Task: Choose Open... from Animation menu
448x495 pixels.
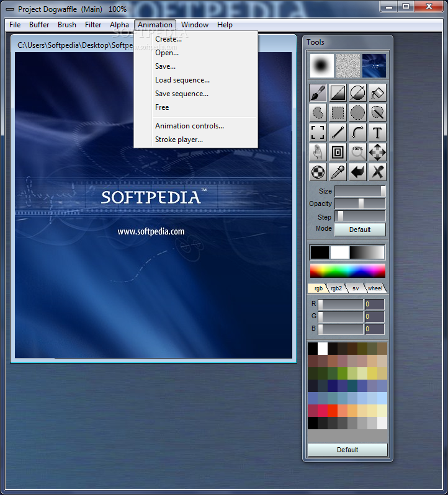Action: (195, 53)
